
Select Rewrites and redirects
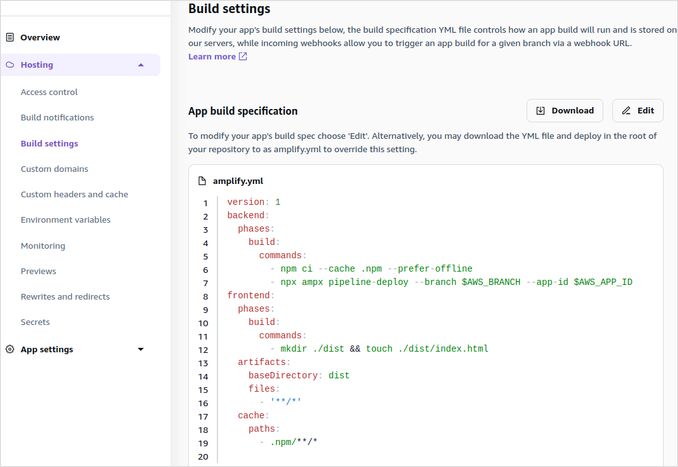click(65, 297)
